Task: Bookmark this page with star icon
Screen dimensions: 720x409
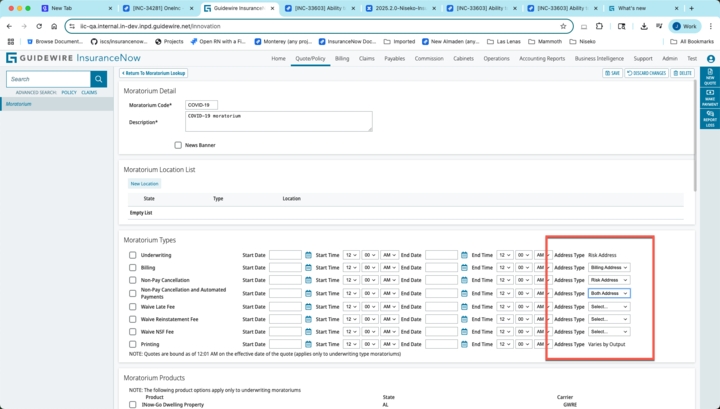Action: tap(563, 26)
